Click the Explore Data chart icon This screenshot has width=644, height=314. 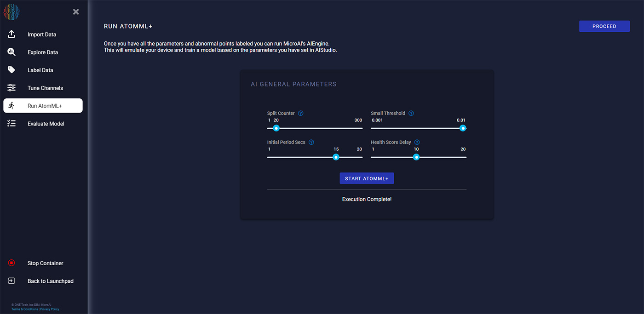pos(11,52)
